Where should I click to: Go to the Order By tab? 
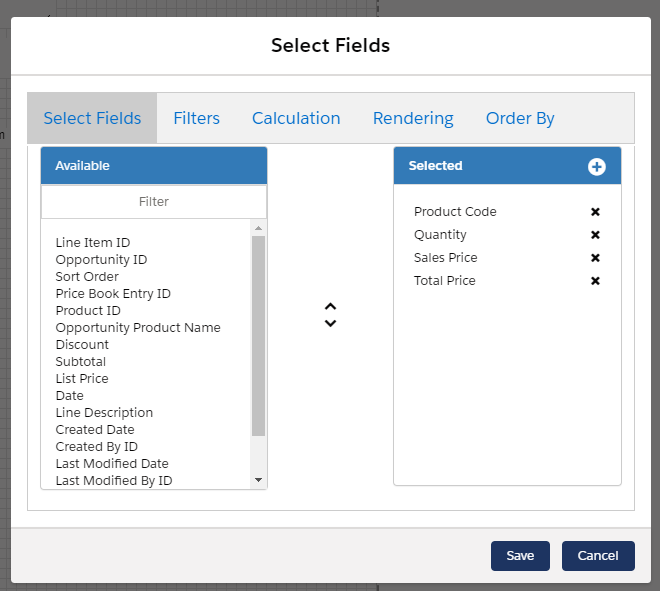pos(520,118)
